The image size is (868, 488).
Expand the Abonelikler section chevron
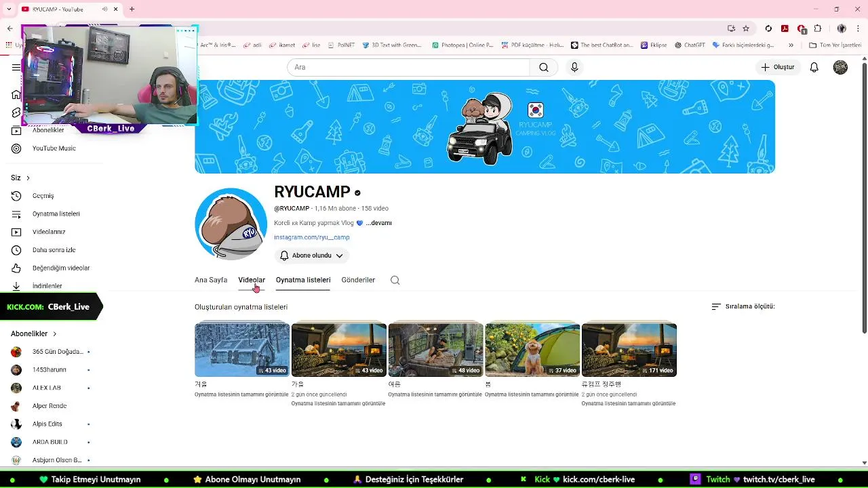tap(55, 334)
